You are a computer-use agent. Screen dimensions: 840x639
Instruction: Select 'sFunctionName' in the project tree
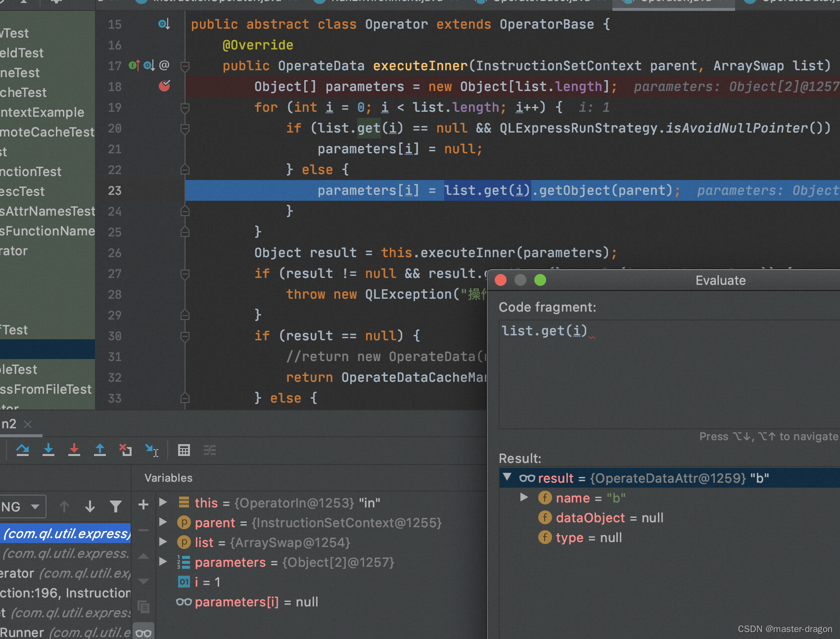tap(47, 231)
